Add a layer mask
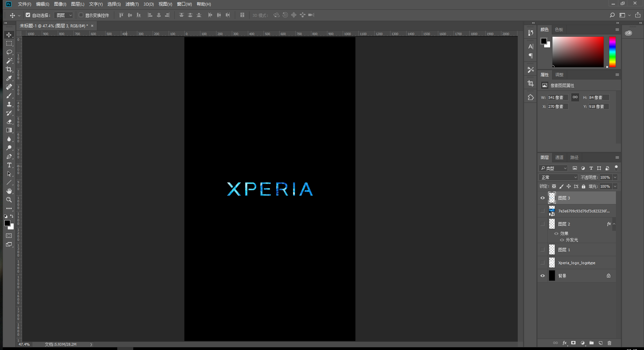644x350 pixels. [574, 343]
